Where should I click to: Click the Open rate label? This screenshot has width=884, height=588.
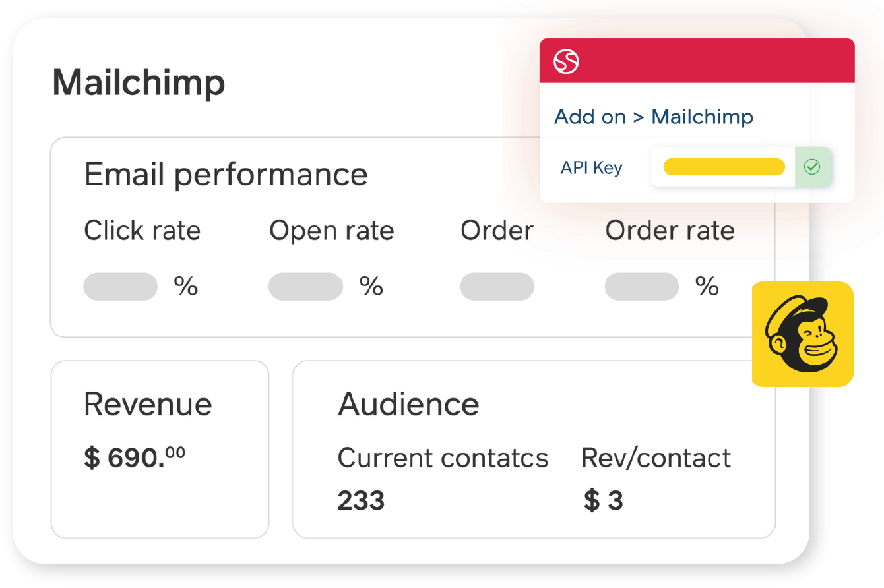tap(331, 231)
